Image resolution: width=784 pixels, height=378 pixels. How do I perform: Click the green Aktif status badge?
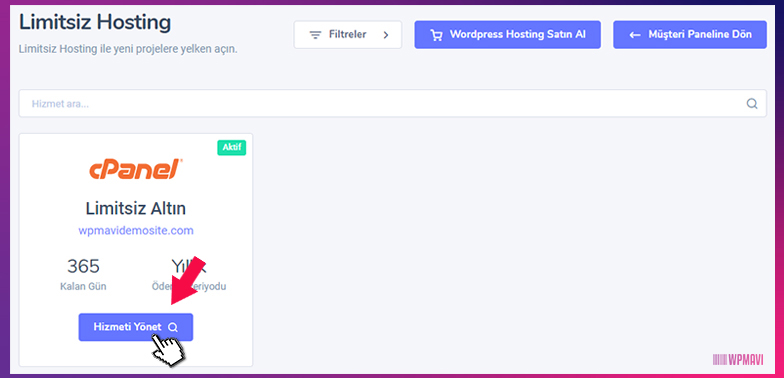tap(232, 148)
